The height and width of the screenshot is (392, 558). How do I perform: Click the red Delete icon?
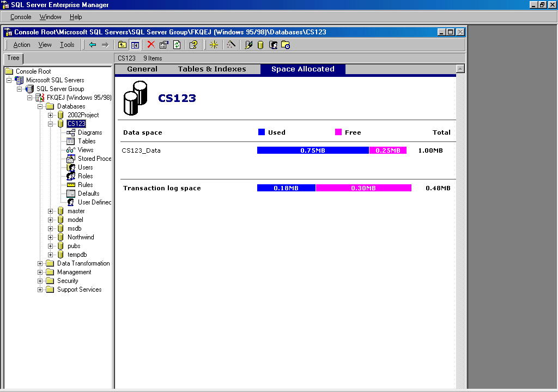click(151, 45)
